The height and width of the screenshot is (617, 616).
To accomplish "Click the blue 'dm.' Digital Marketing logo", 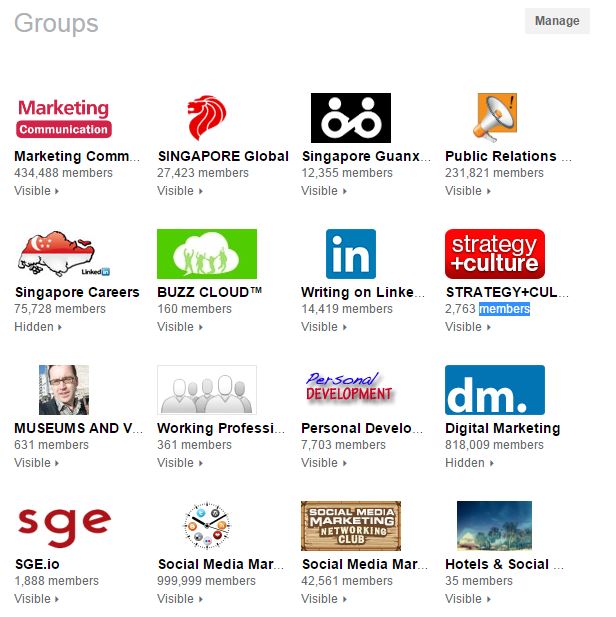I will [495, 390].
